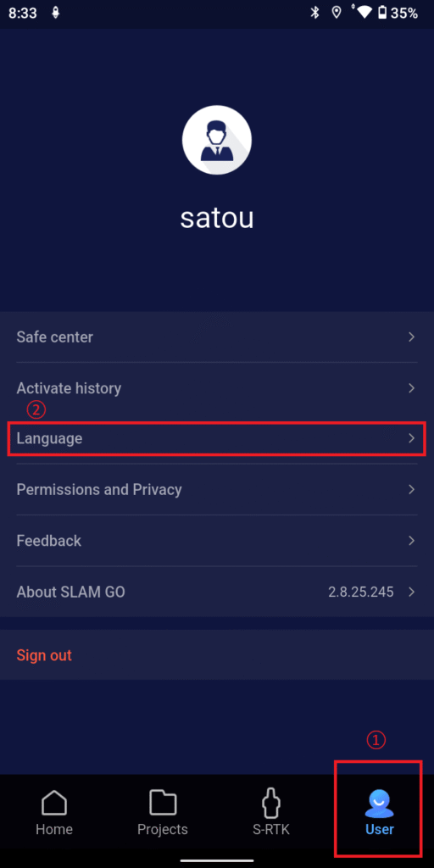
Task: Open About SLAM GO entry
Action: pos(217,592)
